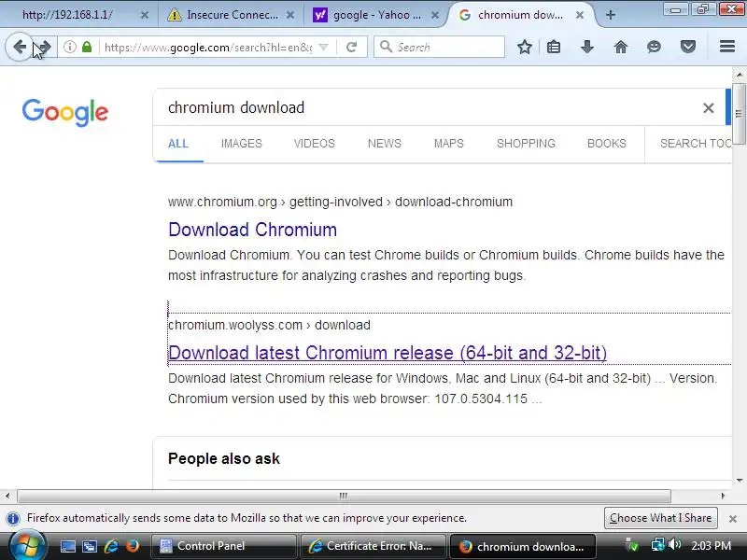The height and width of the screenshot is (560, 747).
Task: Open Control Panel from the taskbar
Action: coord(224,546)
